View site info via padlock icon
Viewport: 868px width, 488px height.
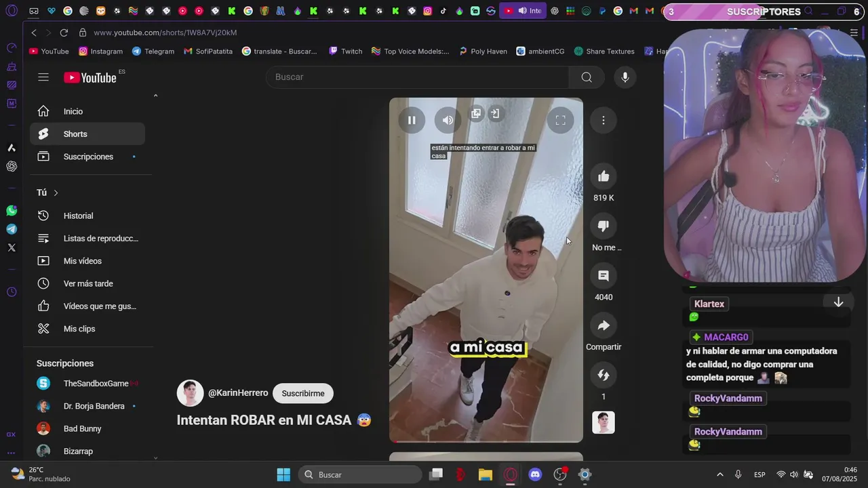pyautogui.click(x=82, y=33)
